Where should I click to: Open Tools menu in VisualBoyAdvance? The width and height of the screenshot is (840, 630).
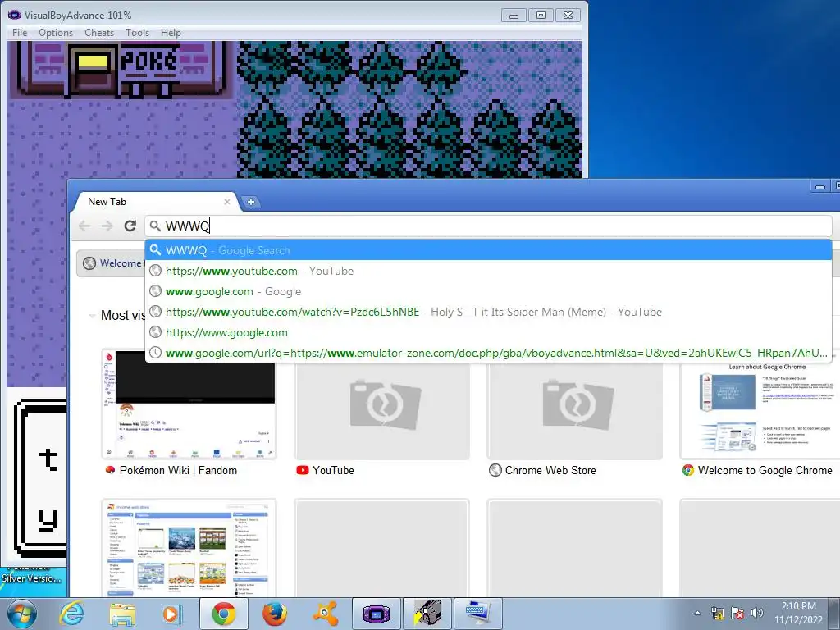137,33
